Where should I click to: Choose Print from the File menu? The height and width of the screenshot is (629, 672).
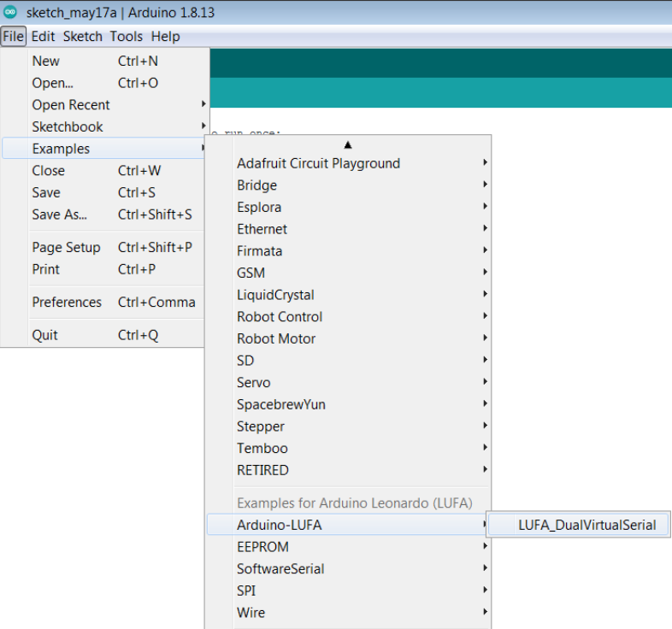pyautogui.click(x=103, y=269)
